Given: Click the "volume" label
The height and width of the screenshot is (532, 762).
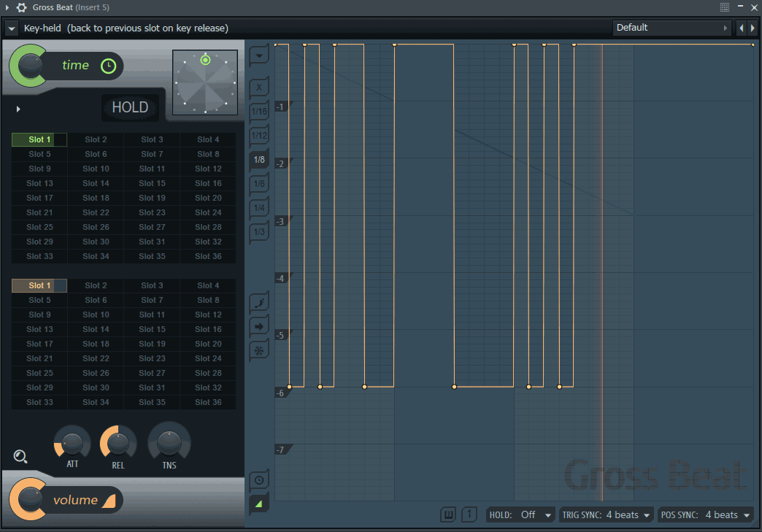Looking at the screenshot, I should click(x=75, y=500).
